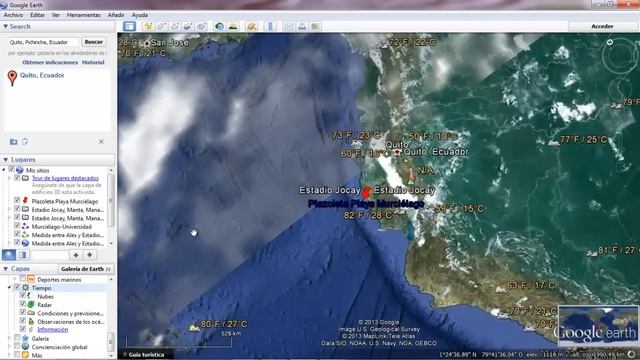The height and width of the screenshot is (360, 640).
Task: Add a placemark using the yellow pushpin icon
Action: (148, 26)
